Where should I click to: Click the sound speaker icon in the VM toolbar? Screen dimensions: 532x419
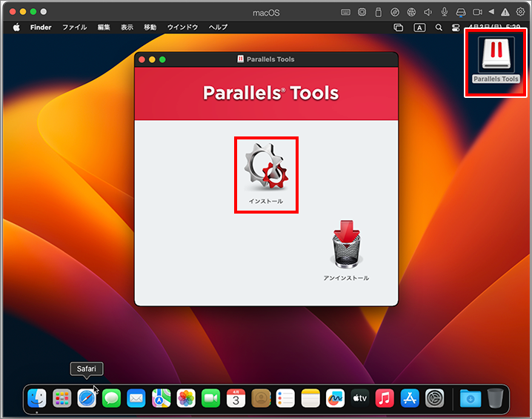[428, 13]
